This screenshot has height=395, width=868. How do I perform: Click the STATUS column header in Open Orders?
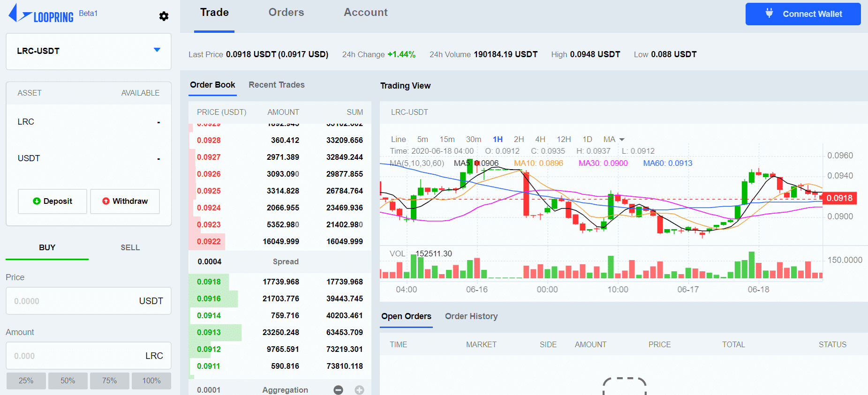[832, 344]
